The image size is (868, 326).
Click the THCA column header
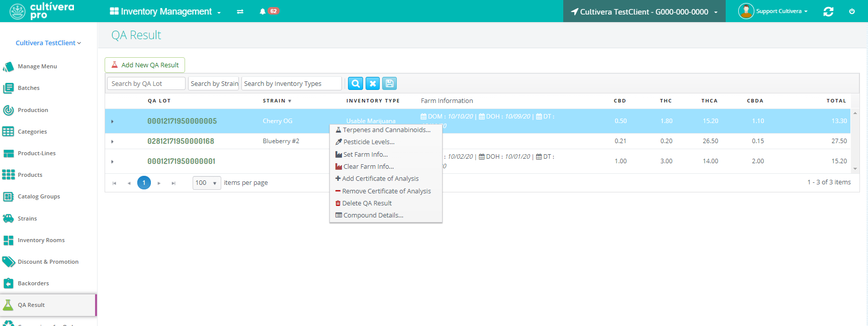710,101
